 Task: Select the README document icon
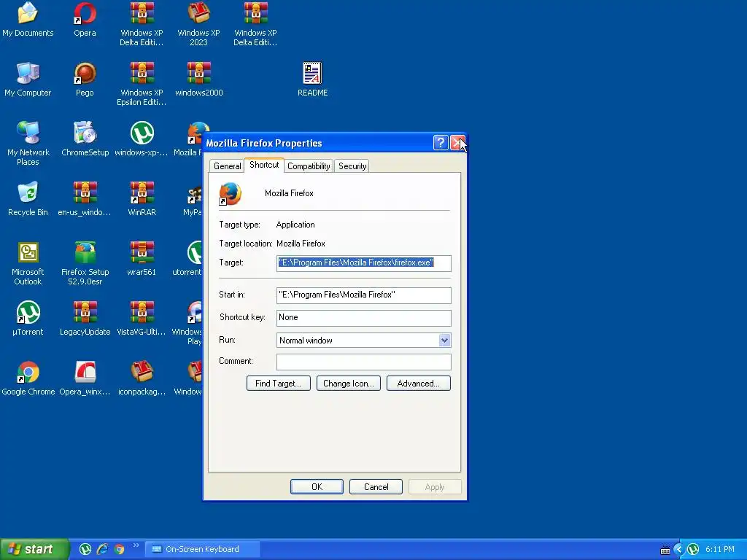(x=312, y=79)
